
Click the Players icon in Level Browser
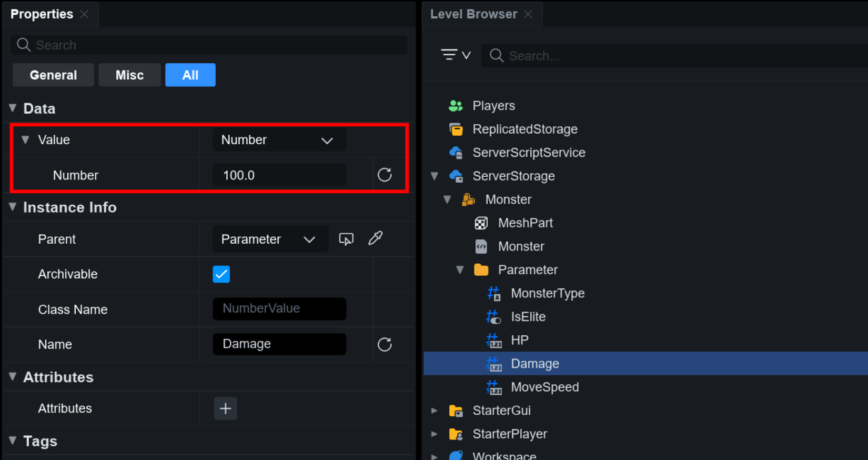456,106
